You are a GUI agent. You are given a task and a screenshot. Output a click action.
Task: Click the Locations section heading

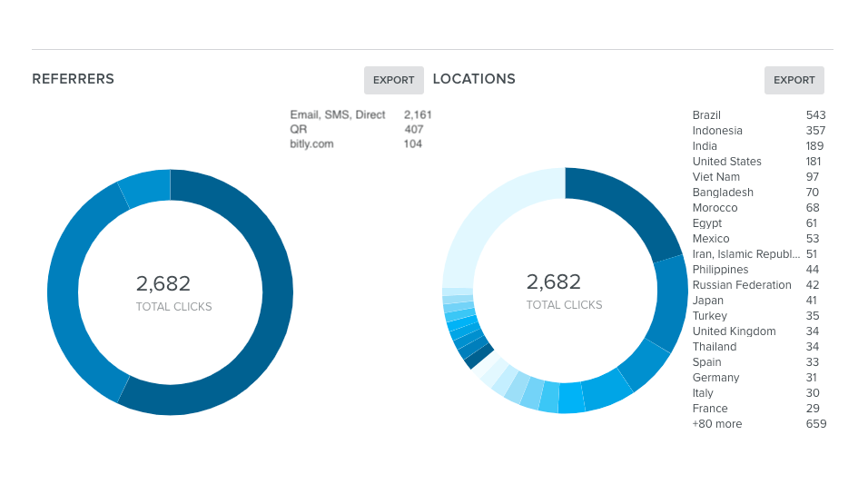(x=474, y=79)
